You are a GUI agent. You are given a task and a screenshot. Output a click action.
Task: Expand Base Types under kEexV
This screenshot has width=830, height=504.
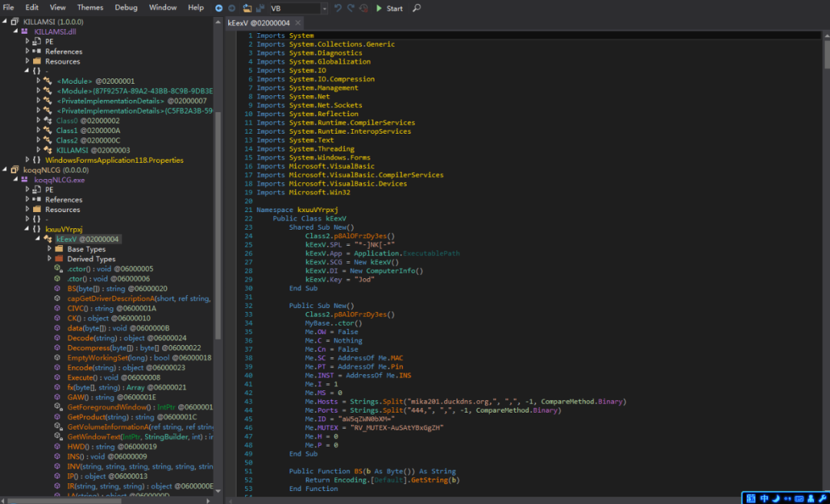tap(49, 249)
